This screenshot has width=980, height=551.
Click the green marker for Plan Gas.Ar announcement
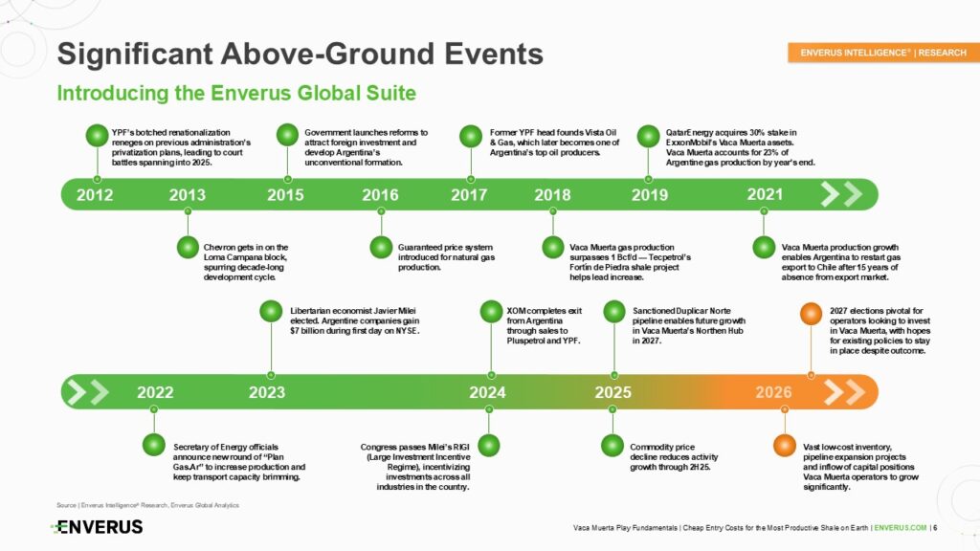coord(154,445)
